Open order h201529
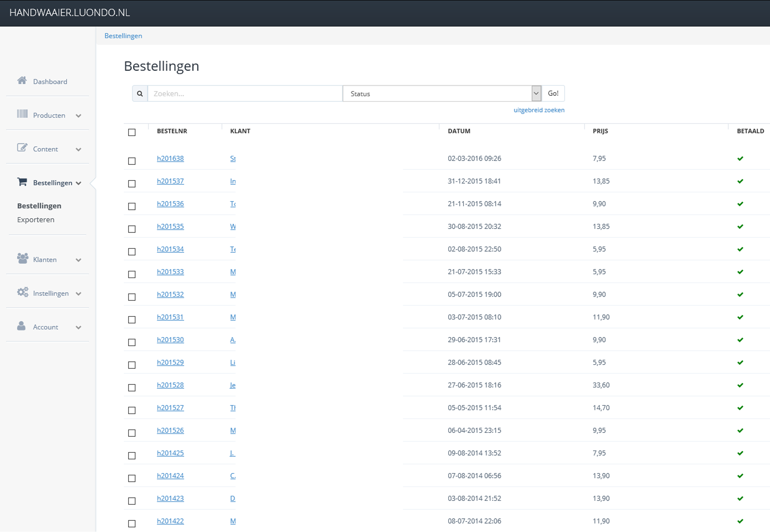Screen dimensions: 770x532 (170, 363)
